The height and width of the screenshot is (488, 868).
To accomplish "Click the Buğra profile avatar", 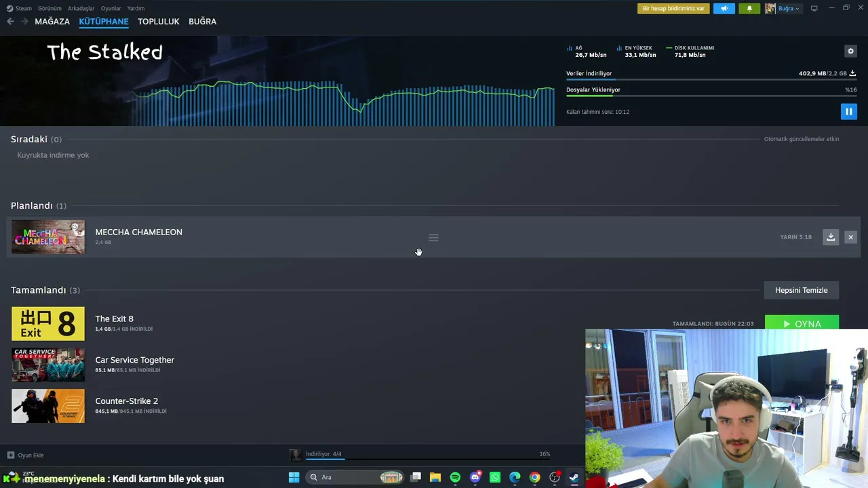I will click(x=770, y=8).
